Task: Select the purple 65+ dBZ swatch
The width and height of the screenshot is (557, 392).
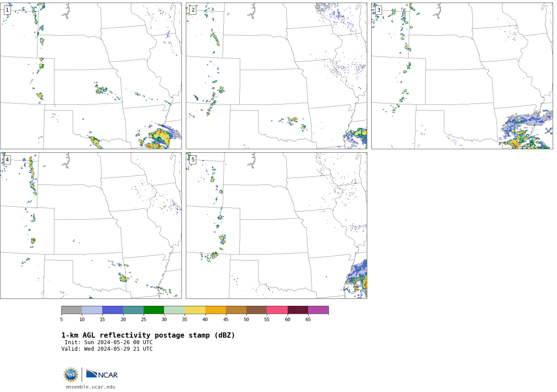Action: click(318, 310)
